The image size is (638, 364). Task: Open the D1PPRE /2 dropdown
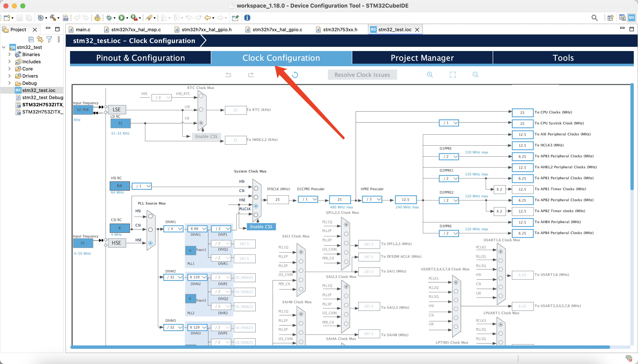(449, 156)
